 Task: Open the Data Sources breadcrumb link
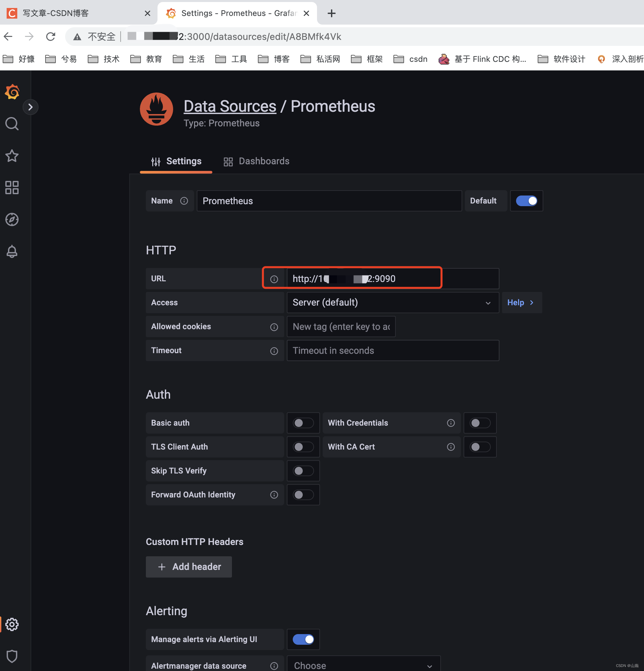pyautogui.click(x=230, y=106)
